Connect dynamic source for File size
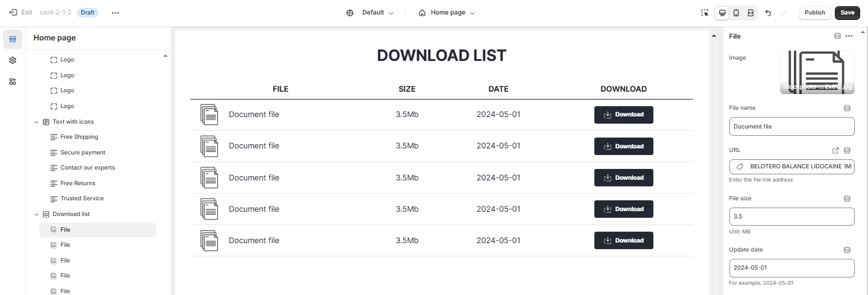 coord(847,198)
